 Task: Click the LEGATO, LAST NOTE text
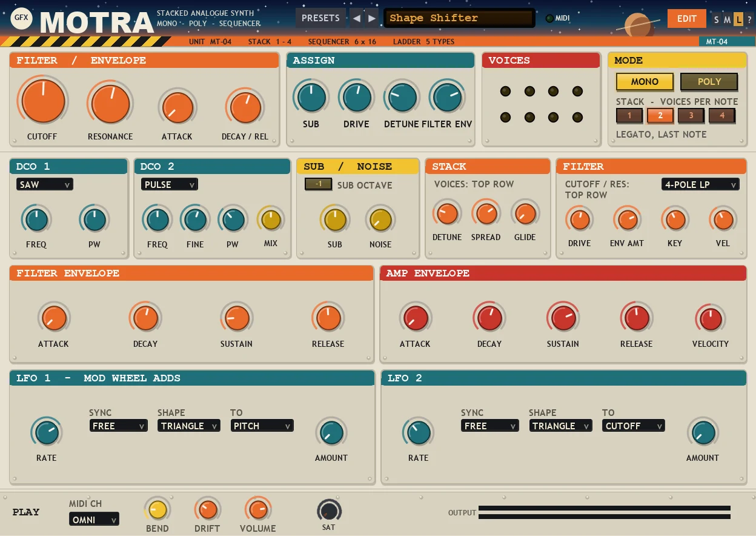coord(661,134)
